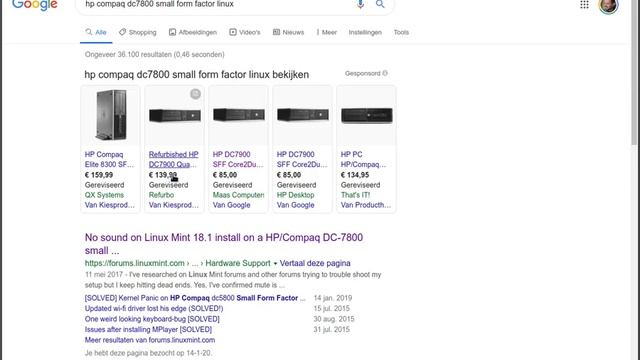Switch to the Afbeeldingen tab
Image resolution: width=640 pixels, height=360 pixels.
click(x=193, y=32)
